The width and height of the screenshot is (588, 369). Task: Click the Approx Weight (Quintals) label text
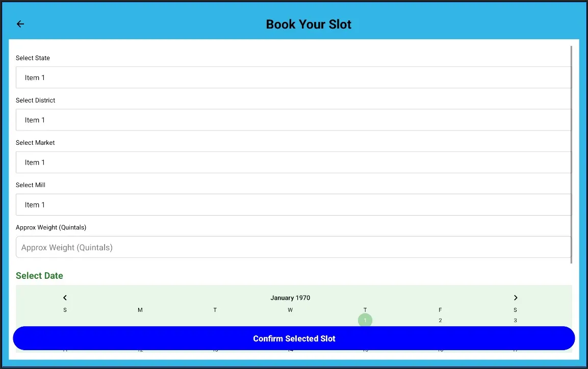tap(51, 227)
